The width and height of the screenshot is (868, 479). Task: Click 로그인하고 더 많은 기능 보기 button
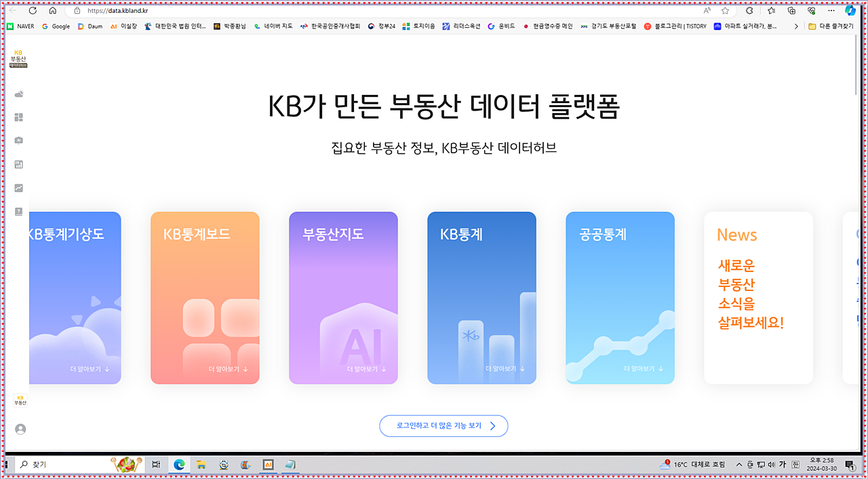(443, 426)
